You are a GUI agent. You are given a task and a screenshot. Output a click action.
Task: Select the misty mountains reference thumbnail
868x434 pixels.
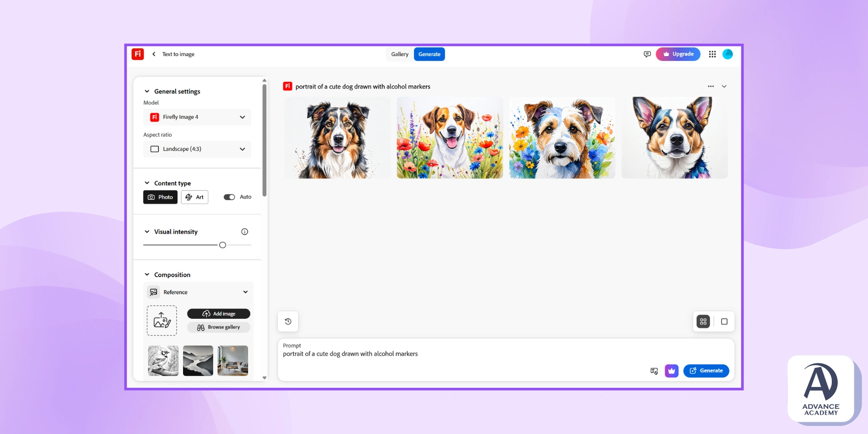coord(198,361)
